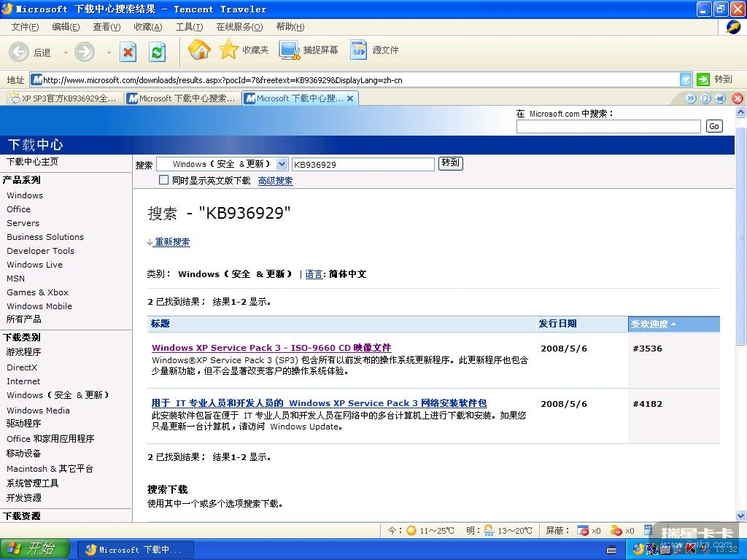The image size is (747, 560).
Task: Click the taskbar clock showing 13:32
Action: pos(726,550)
